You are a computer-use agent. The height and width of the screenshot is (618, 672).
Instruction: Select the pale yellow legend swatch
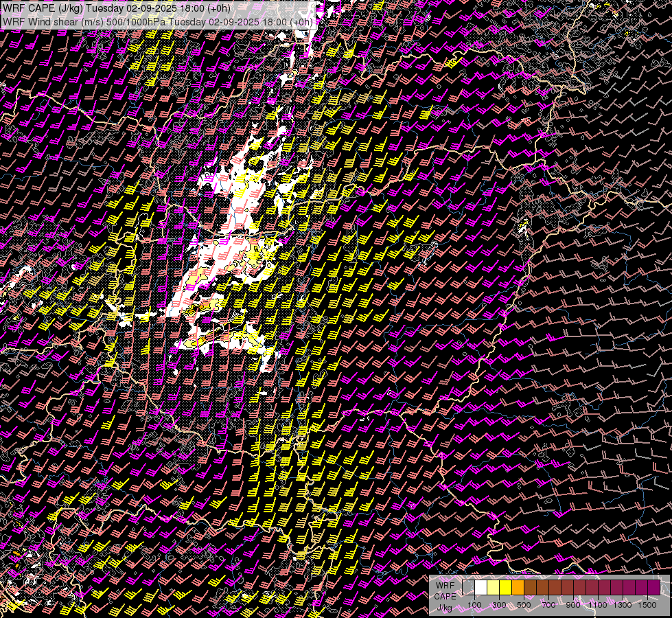[x=494, y=587]
